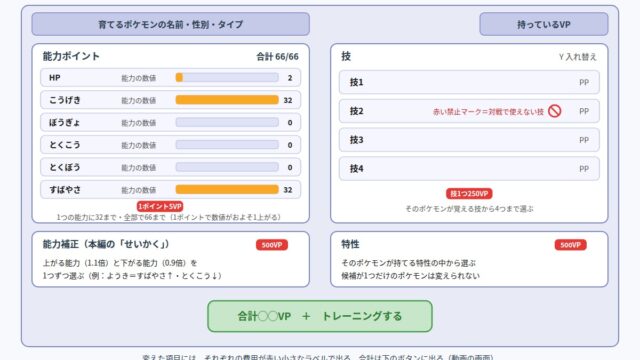Click the HP value 2
This screenshot has height=360, width=640.
[290, 78]
